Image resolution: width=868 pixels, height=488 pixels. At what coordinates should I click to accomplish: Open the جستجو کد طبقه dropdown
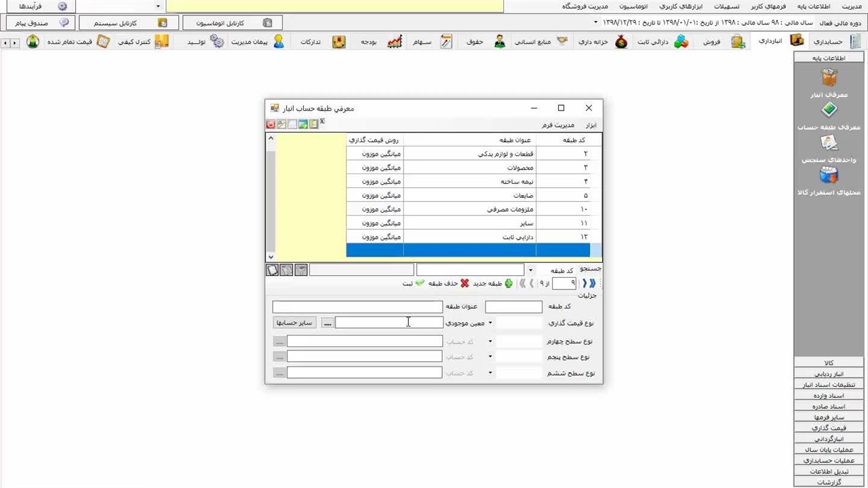[530, 270]
